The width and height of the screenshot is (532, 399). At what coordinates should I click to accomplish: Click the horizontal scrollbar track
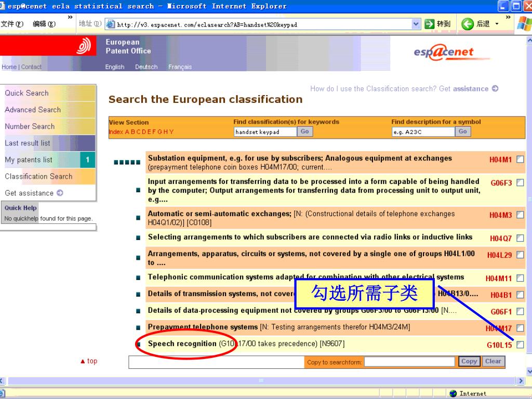(261, 381)
